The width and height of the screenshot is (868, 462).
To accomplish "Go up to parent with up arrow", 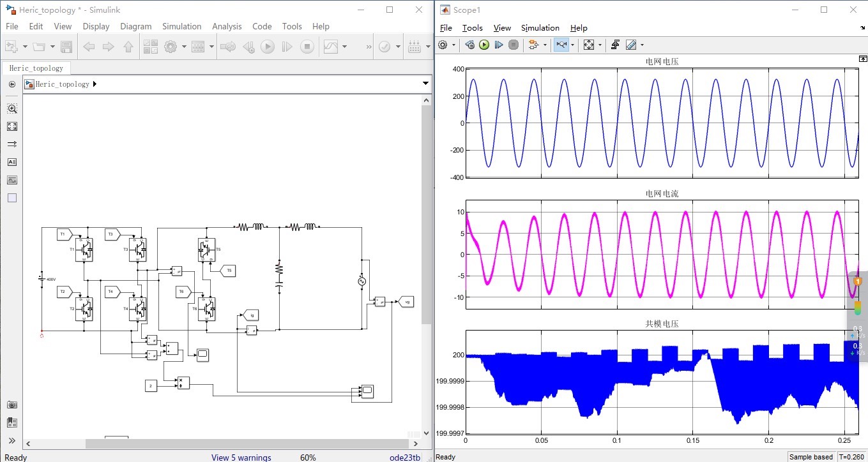I will pos(128,47).
